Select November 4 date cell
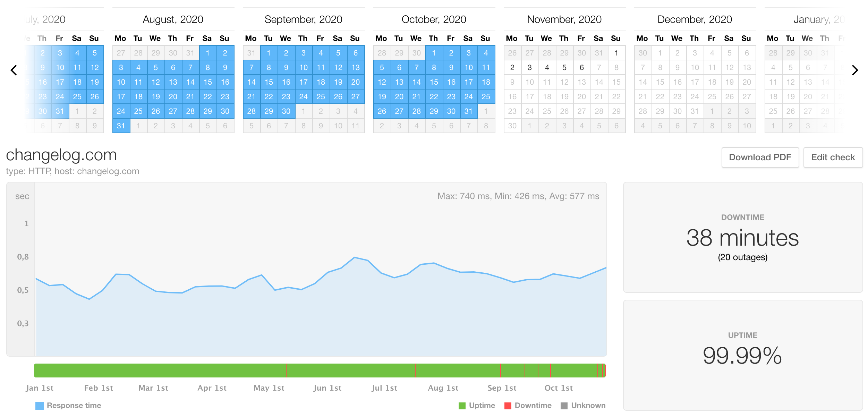 (547, 67)
